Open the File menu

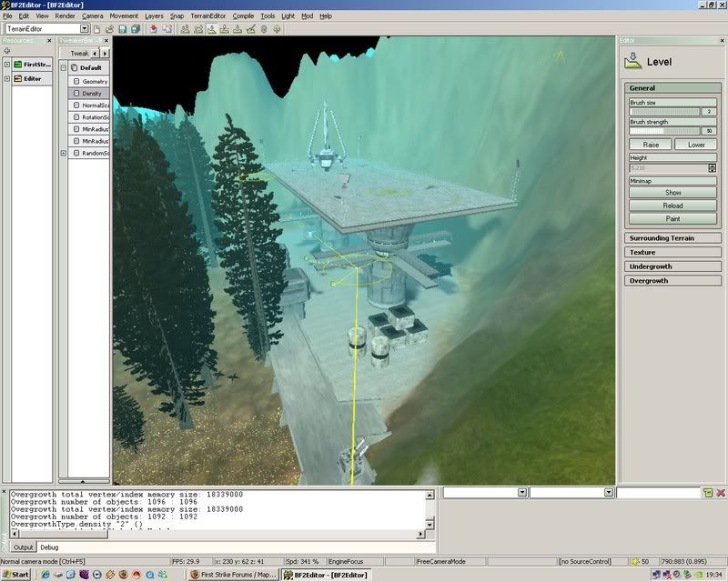click(x=7, y=15)
